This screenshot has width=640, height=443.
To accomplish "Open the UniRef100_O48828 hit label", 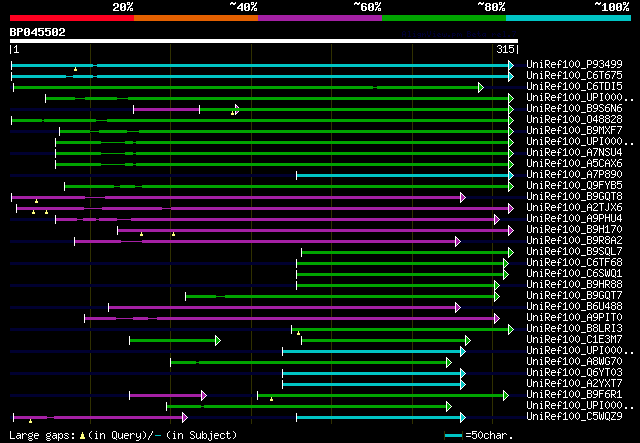I will [574, 119].
